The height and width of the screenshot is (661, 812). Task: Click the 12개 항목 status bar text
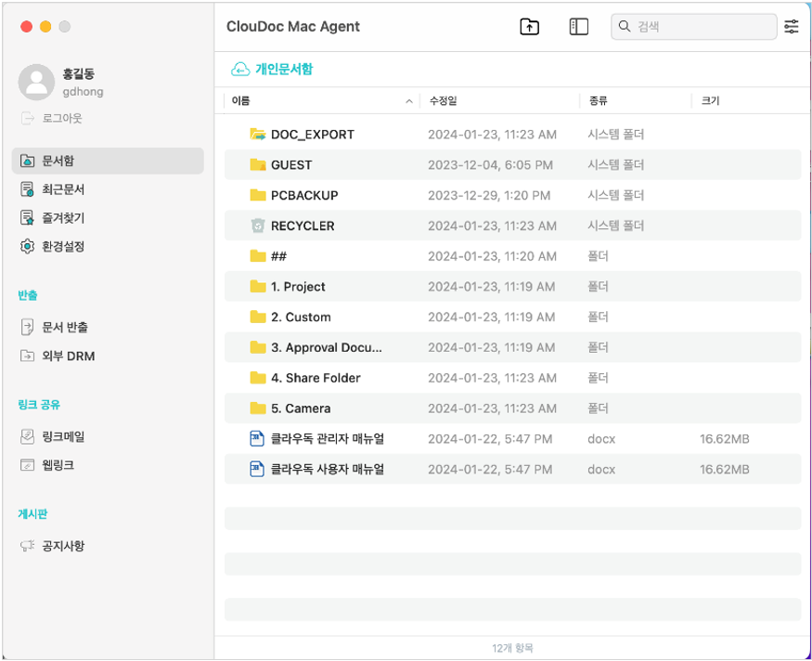tap(512, 647)
